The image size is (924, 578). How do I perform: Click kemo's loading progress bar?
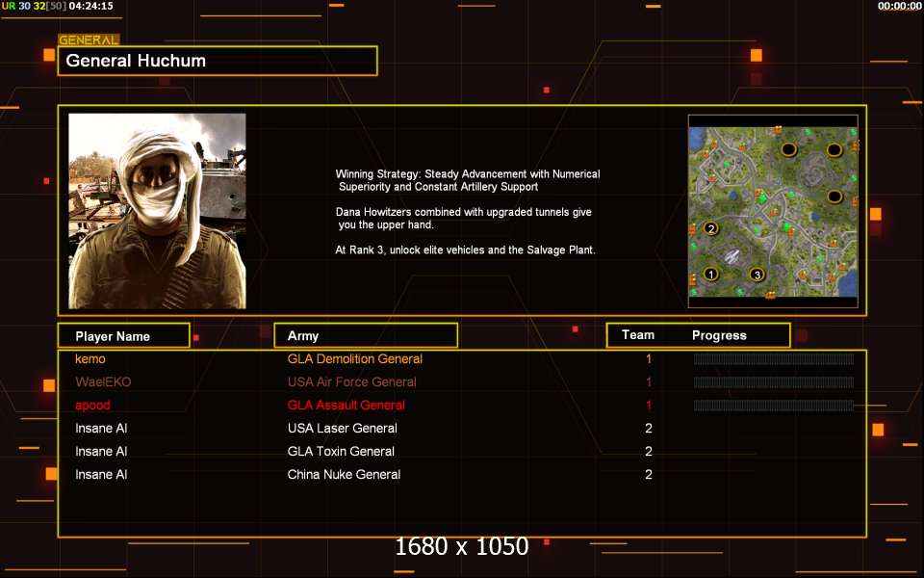(x=774, y=359)
